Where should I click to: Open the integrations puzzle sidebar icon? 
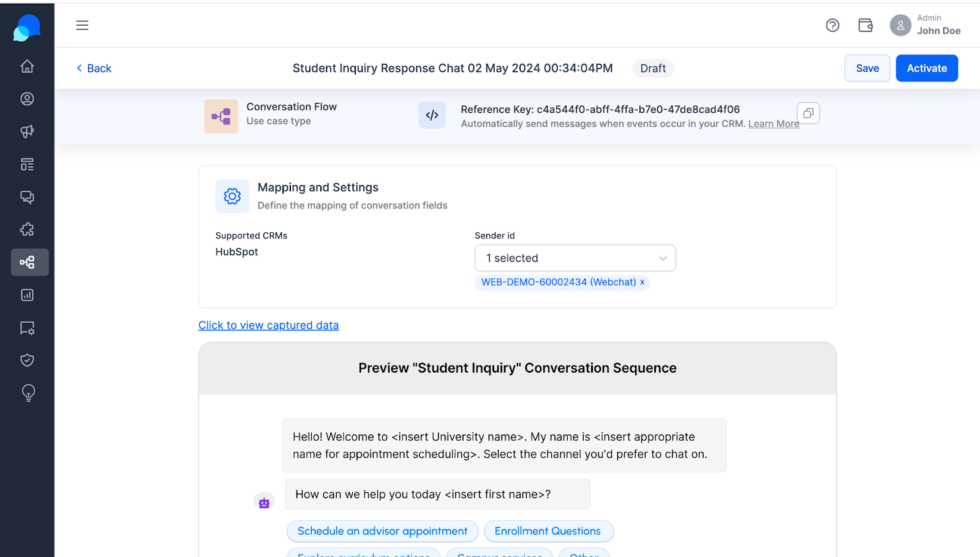point(27,229)
